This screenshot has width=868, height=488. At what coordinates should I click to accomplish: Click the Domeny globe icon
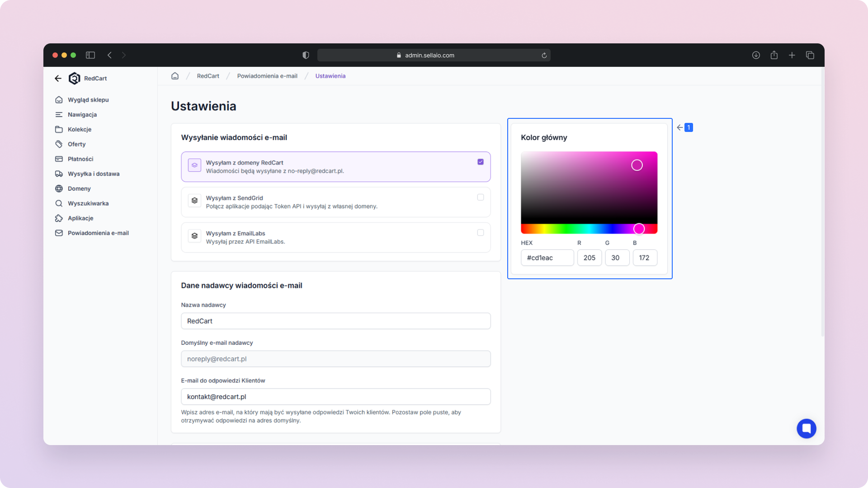click(x=59, y=189)
